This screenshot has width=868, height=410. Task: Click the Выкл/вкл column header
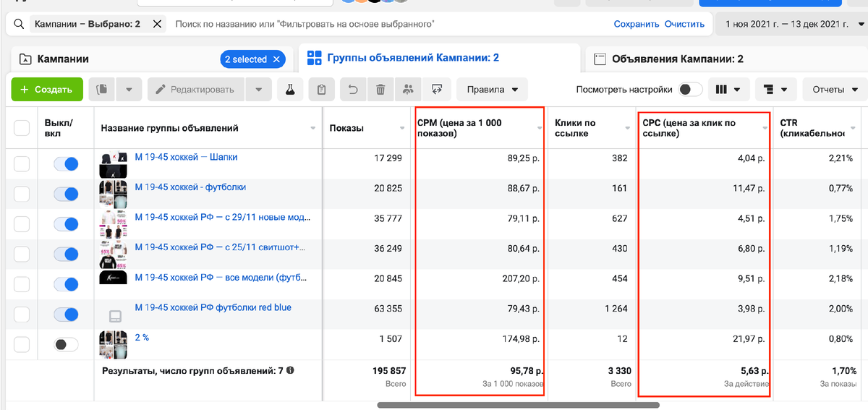(x=59, y=128)
